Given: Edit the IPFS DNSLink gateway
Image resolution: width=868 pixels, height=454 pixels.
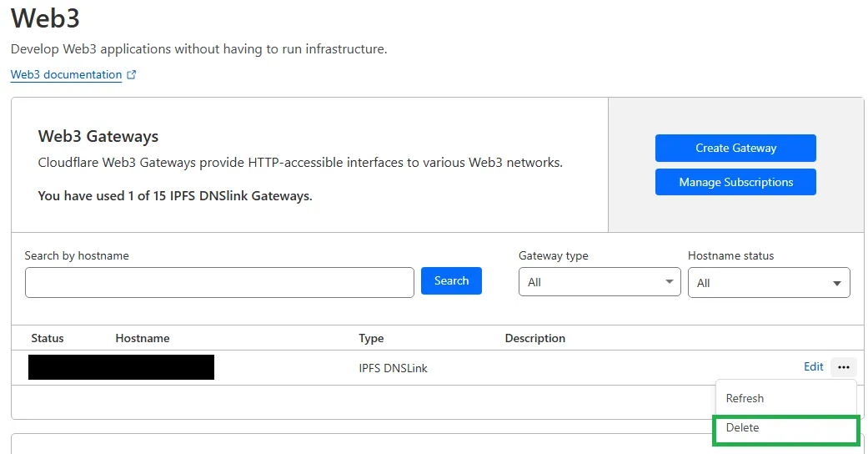Looking at the screenshot, I should (x=813, y=367).
